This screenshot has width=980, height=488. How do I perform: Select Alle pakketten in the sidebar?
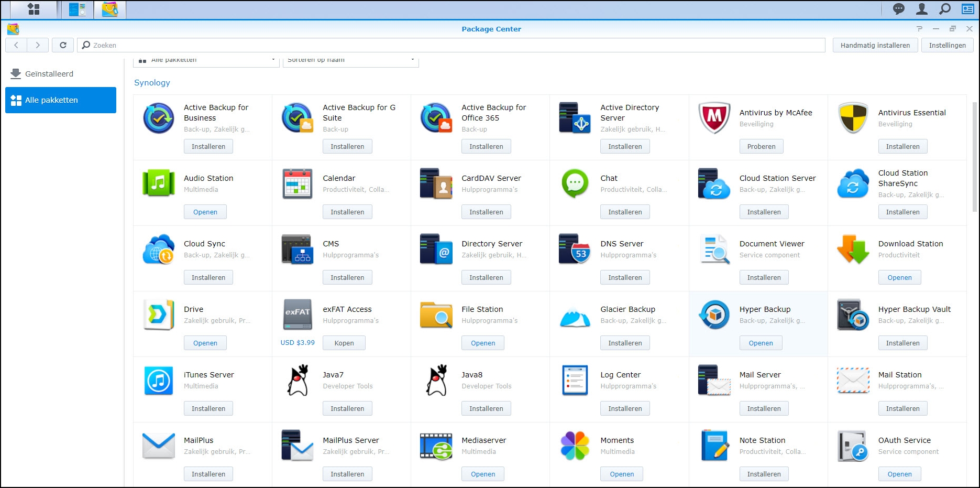coord(61,100)
